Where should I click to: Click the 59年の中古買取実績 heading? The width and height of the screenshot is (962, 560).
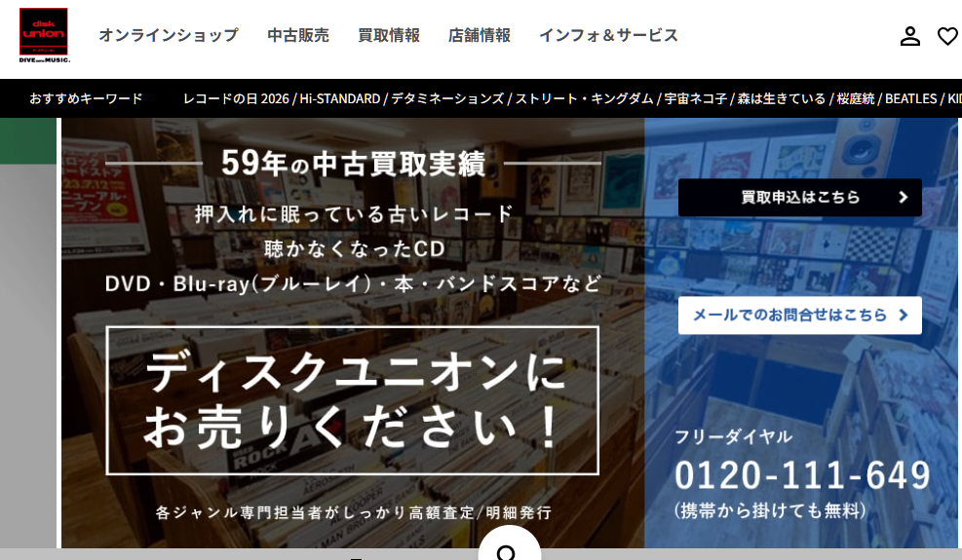(354, 164)
